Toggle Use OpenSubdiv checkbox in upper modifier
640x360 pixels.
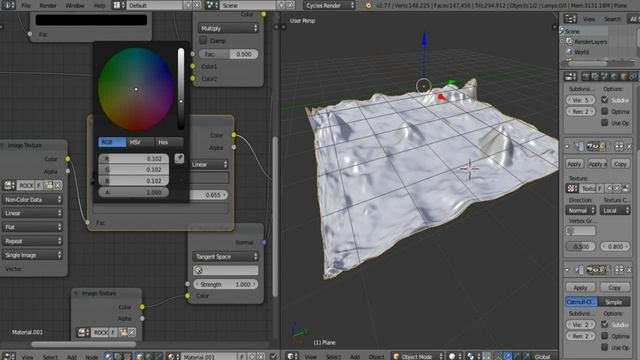[x=604, y=122]
